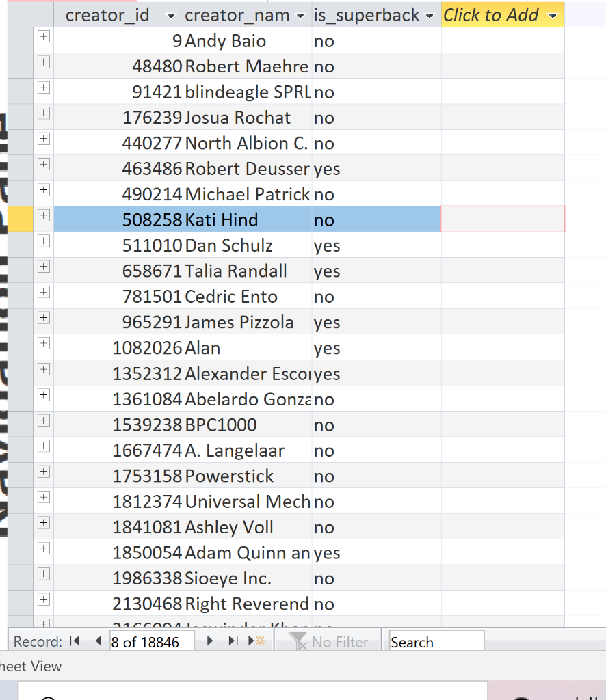
Task: Advance to the next record
Action: pos(210,641)
